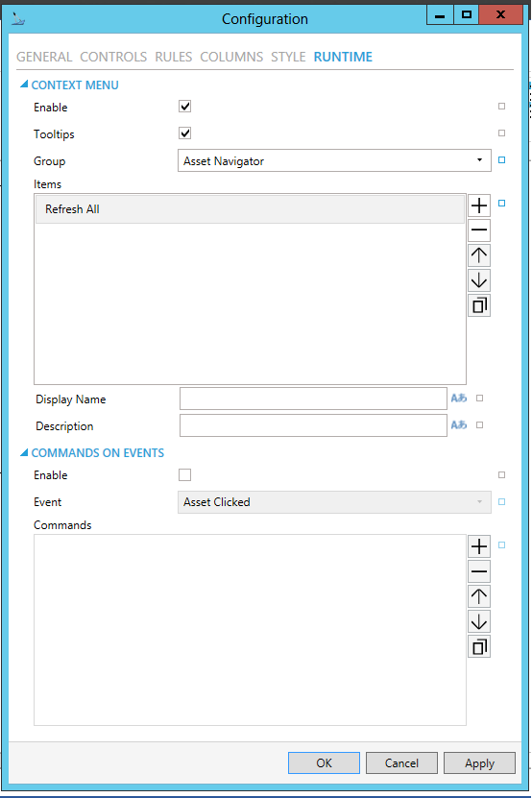Click localization icon beside Description field
The width and height of the screenshot is (532, 798).
tap(459, 425)
